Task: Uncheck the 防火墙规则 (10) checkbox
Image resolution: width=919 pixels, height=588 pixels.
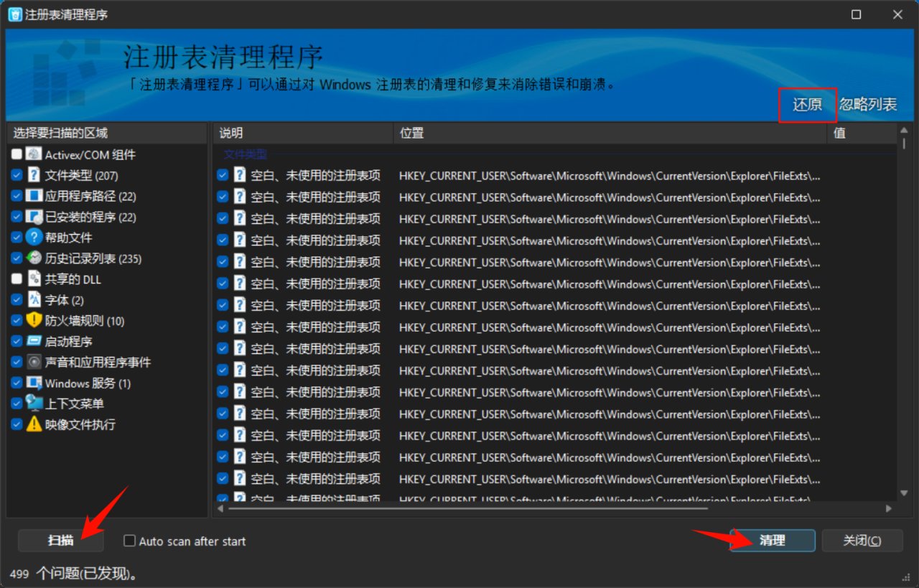Action: [x=17, y=321]
